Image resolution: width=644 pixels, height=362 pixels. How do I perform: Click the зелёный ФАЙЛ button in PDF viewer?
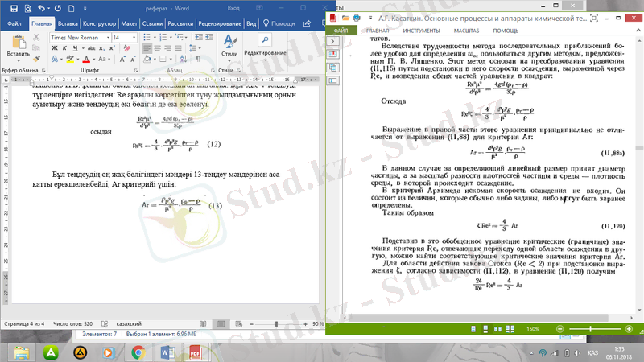click(341, 31)
